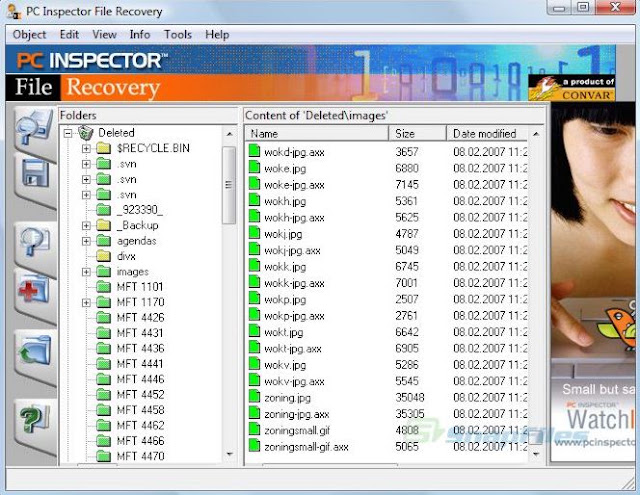Screen dimensions: 640x495
Task: Select the MFT 4446 folder
Action: coord(140,379)
